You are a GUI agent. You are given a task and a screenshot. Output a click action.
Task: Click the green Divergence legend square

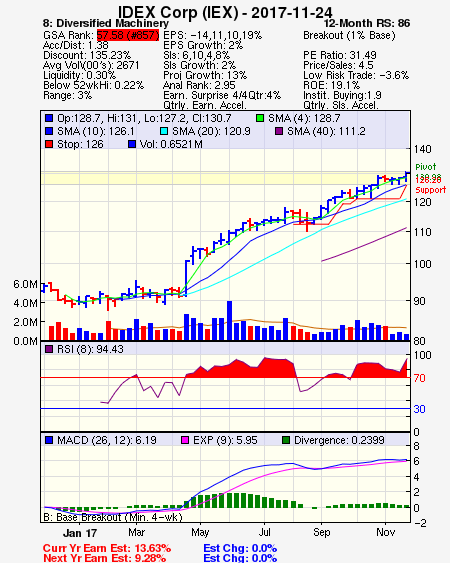tap(286, 440)
